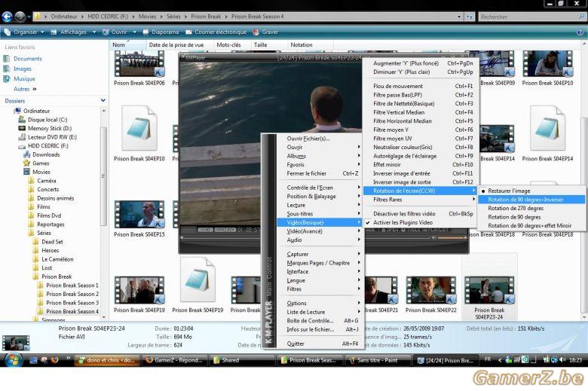
Task: Open the Langue submenu
Action: click(319, 280)
